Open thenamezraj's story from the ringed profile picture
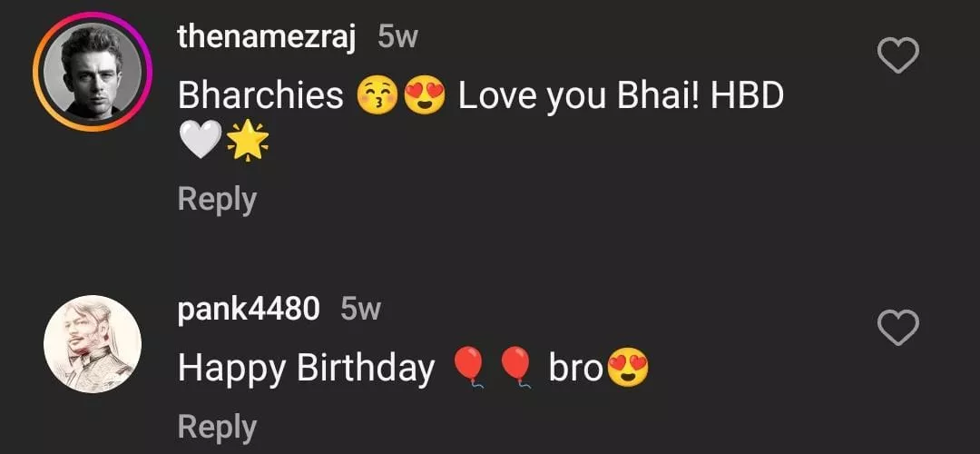The width and height of the screenshot is (980, 454). tap(93, 72)
